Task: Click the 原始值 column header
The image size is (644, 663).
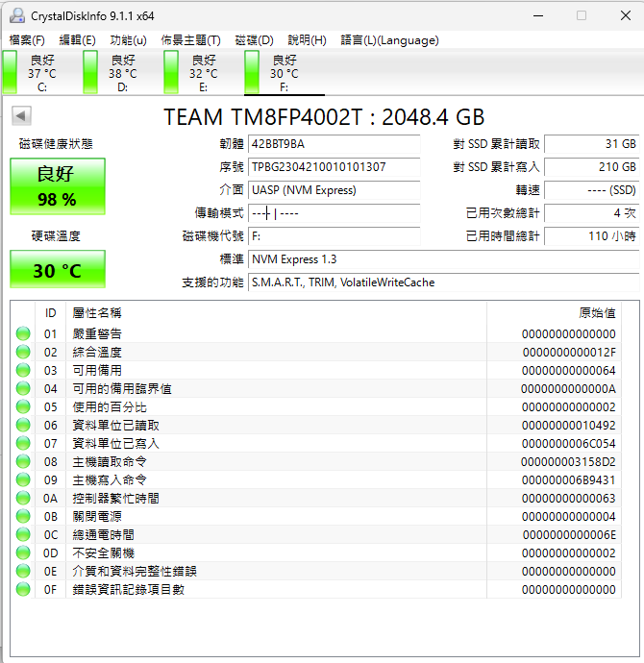Action: pyautogui.click(x=596, y=313)
